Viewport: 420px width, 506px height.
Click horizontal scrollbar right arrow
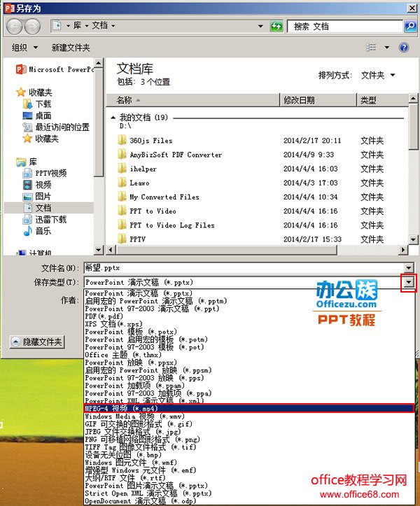tap(402, 250)
